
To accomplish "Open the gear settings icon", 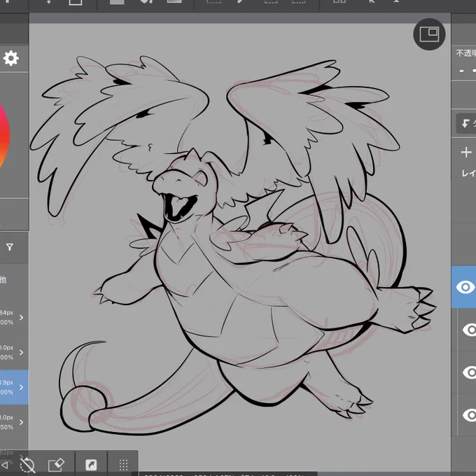I will [11, 58].
